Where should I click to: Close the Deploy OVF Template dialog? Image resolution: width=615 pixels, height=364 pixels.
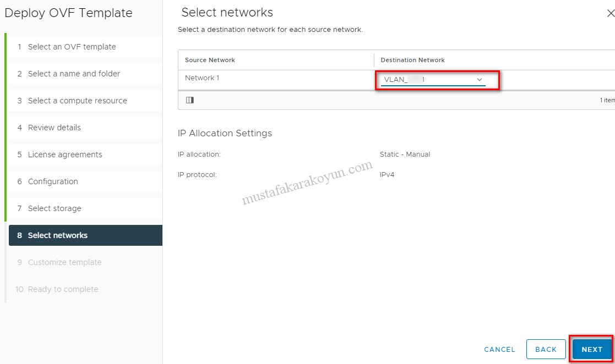point(610,14)
